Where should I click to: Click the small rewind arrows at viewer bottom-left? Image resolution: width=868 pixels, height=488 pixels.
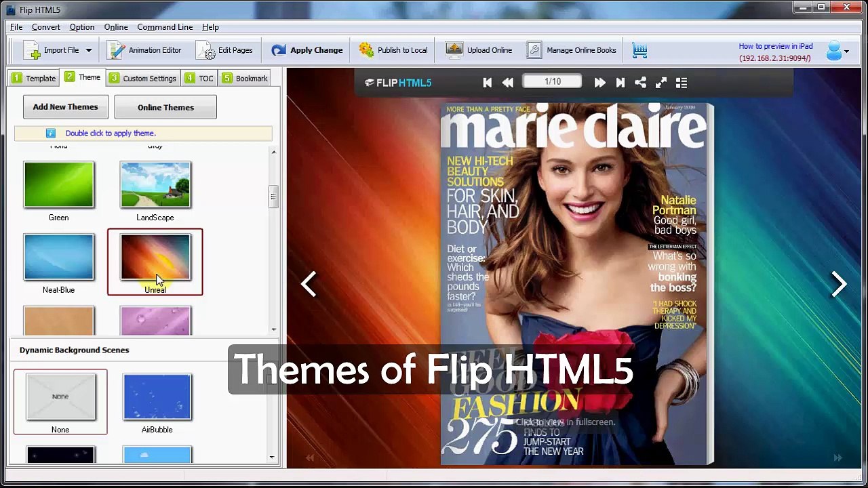(310, 458)
